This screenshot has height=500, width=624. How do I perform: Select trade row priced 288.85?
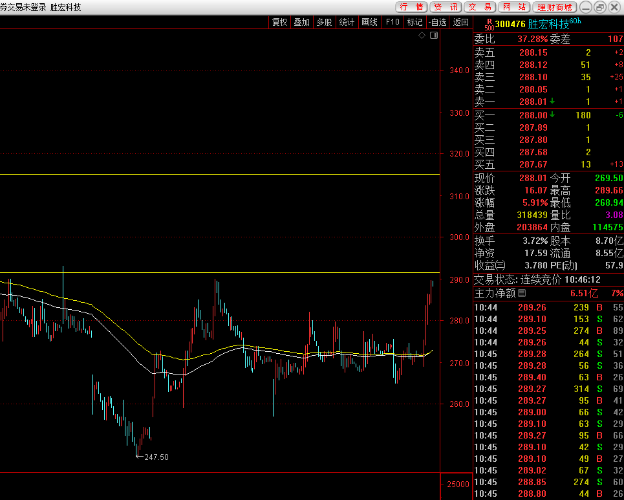pyautogui.click(x=549, y=482)
